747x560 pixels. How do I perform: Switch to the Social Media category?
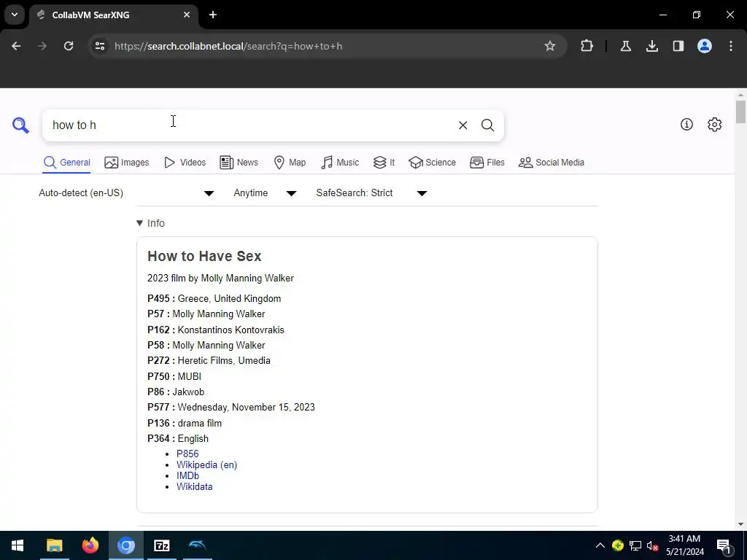coord(551,163)
